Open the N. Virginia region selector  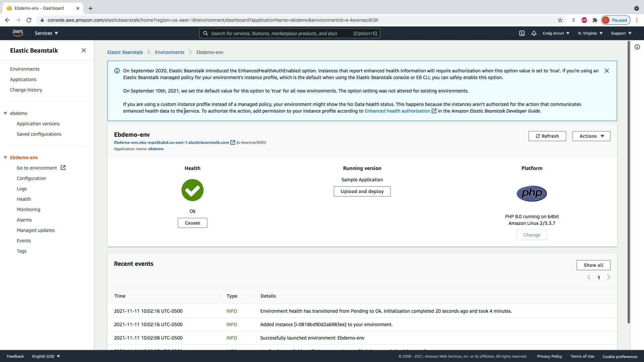point(590,33)
